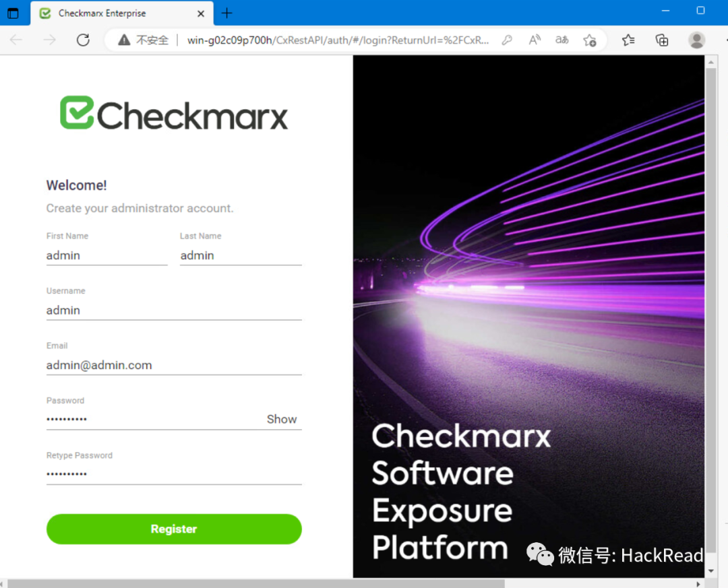Click the horizontal scrollbar thumb
This screenshot has width=728, height=588.
[x=256, y=584]
